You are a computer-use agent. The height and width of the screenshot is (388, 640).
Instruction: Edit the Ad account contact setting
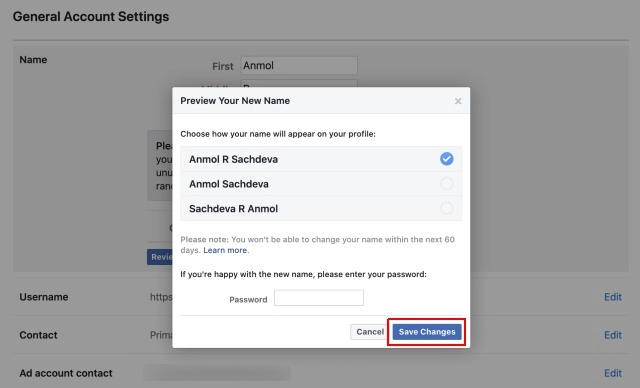pos(613,373)
